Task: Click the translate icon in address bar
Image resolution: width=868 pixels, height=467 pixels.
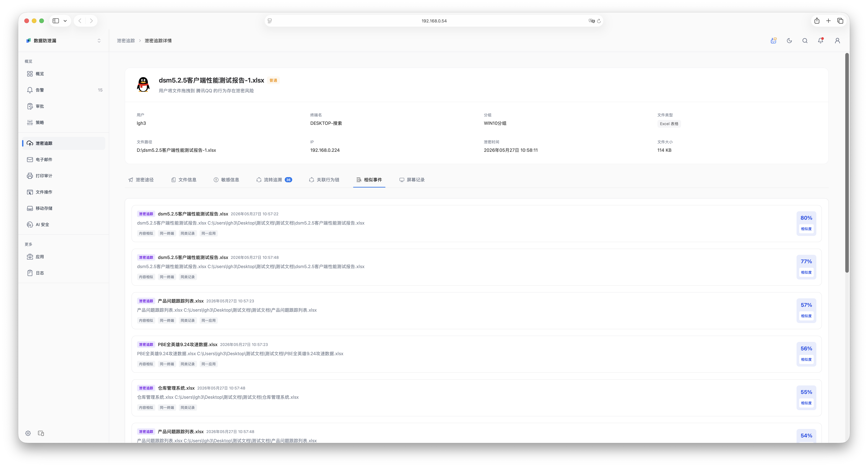Action: 591,21
